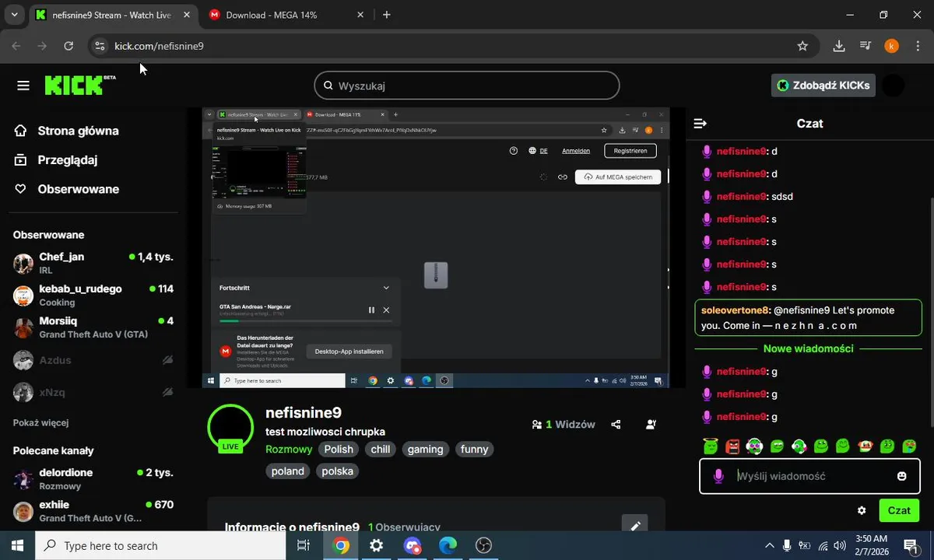The width and height of the screenshot is (934, 560).
Task: Focus the Wyślij wiadomość input
Action: [x=809, y=476]
